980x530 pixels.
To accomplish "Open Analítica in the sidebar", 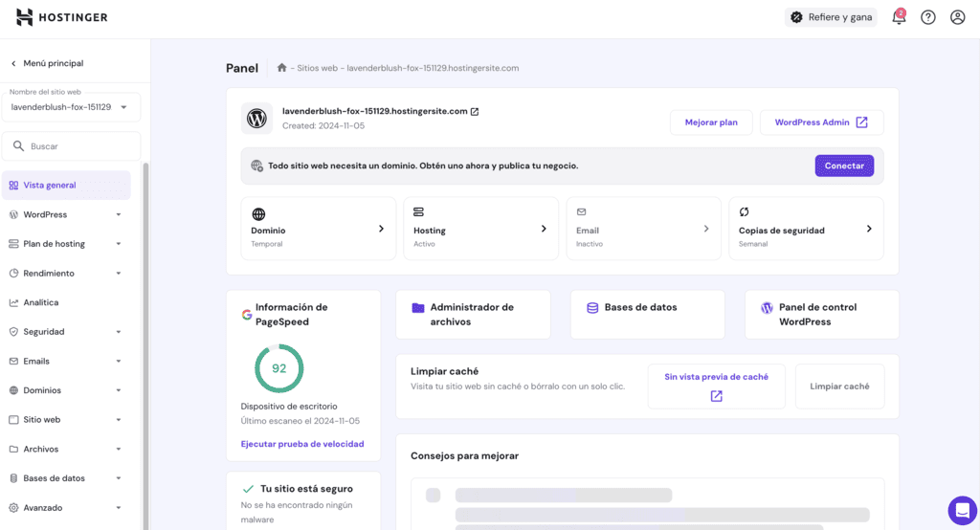I will point(66,302).
